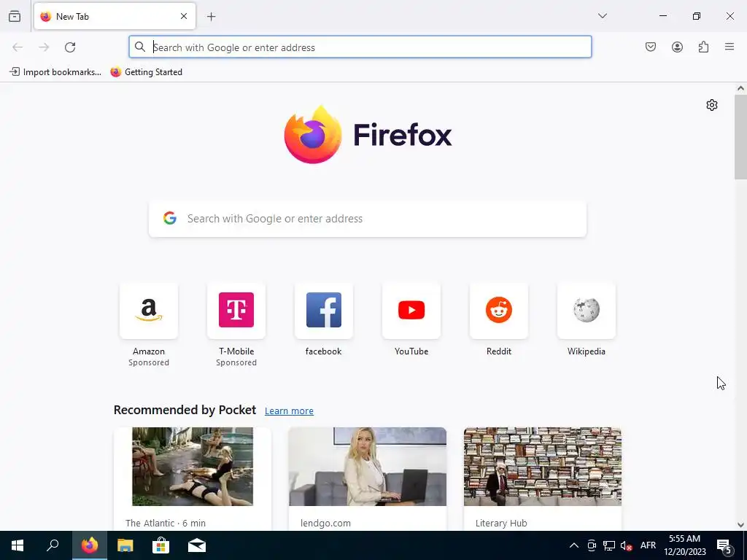Open Firefox View in the tab bar
The width and height of the screenshot is (747, 560).
pos(15,16)
